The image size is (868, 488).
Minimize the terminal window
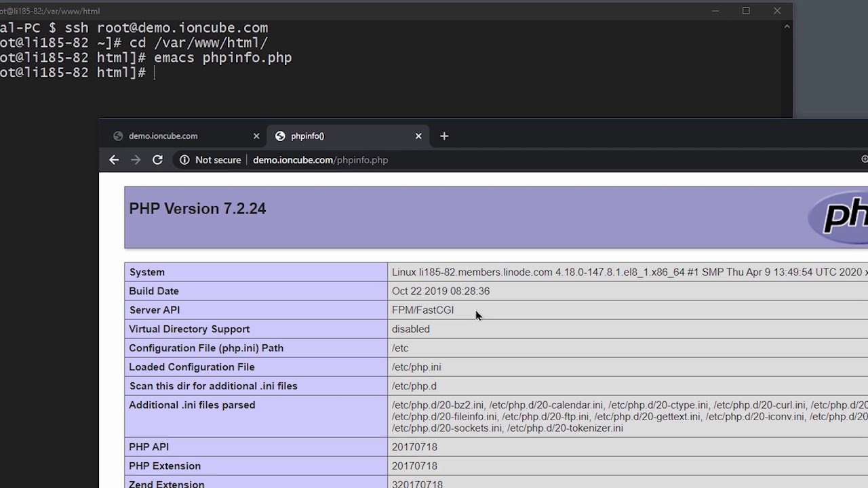point(715,11)
